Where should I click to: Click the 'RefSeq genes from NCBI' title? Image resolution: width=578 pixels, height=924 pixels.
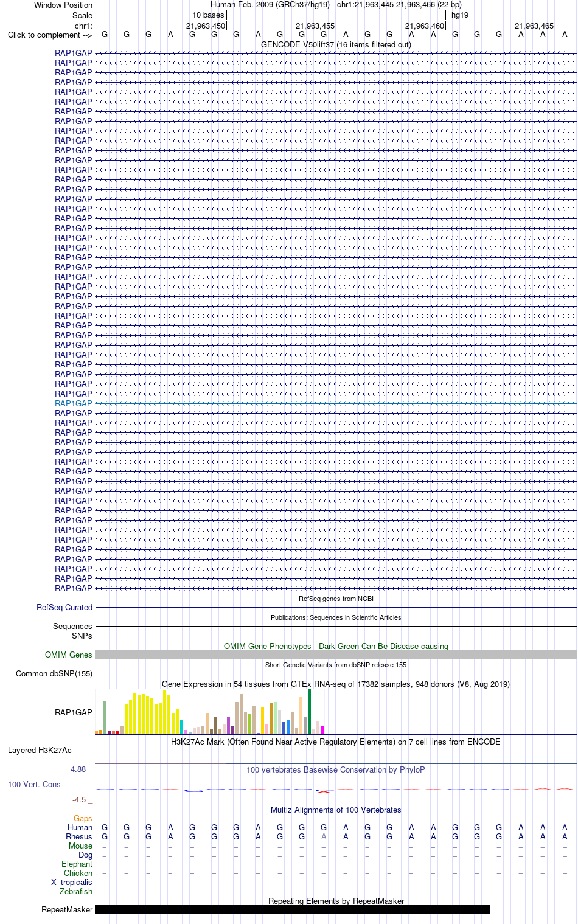(336, 599)
